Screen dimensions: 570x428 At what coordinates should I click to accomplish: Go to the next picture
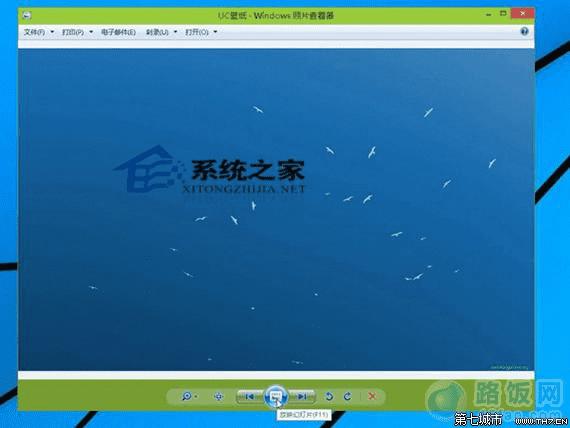302,396
